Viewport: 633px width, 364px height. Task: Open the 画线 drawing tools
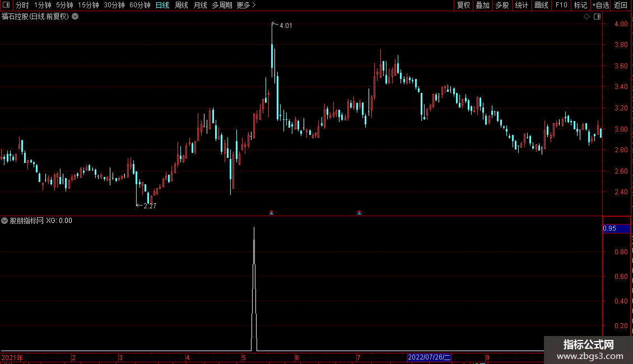point(541,5)
